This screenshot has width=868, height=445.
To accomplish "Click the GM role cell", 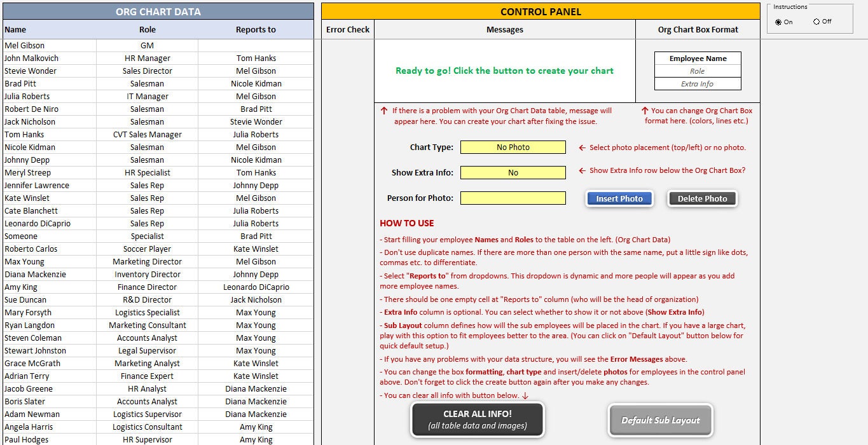I will [x=147, y=45].
